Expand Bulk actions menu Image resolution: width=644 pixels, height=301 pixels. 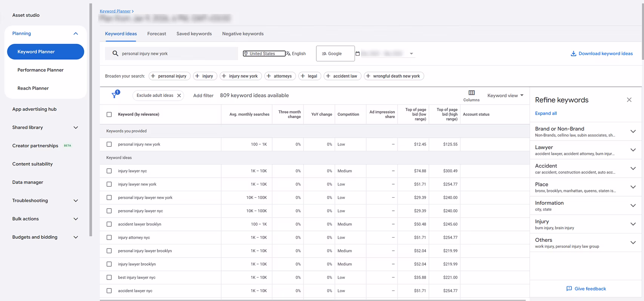(x=75, y=219)
